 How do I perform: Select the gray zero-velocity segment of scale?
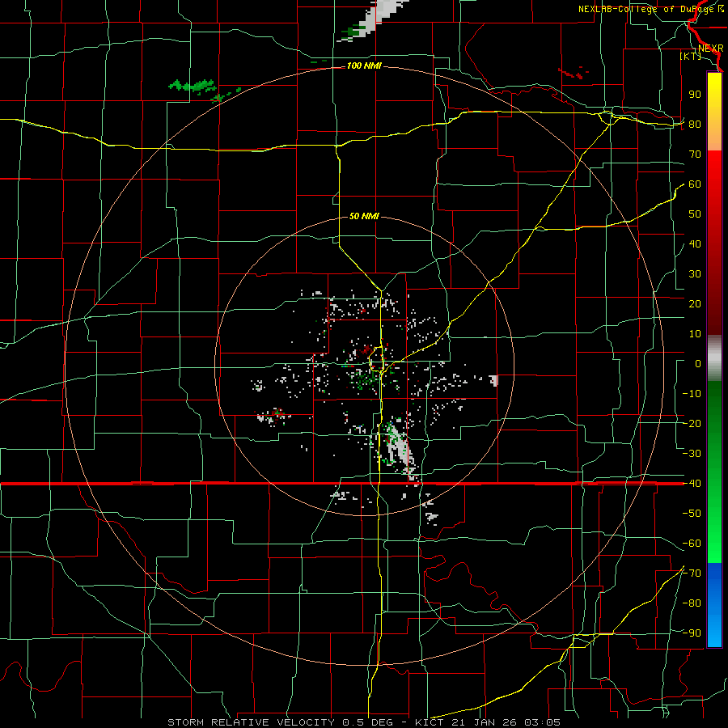714,358
